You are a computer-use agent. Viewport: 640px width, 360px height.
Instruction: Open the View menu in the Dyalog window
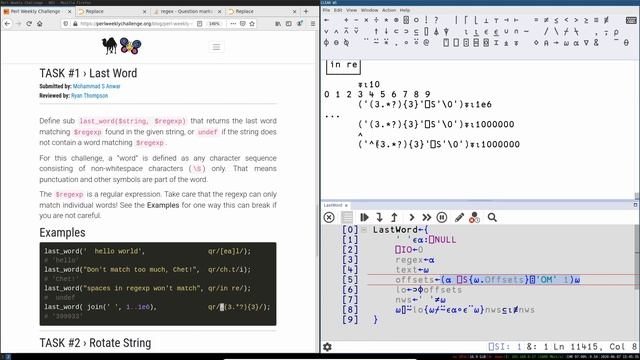click(351, 10)
